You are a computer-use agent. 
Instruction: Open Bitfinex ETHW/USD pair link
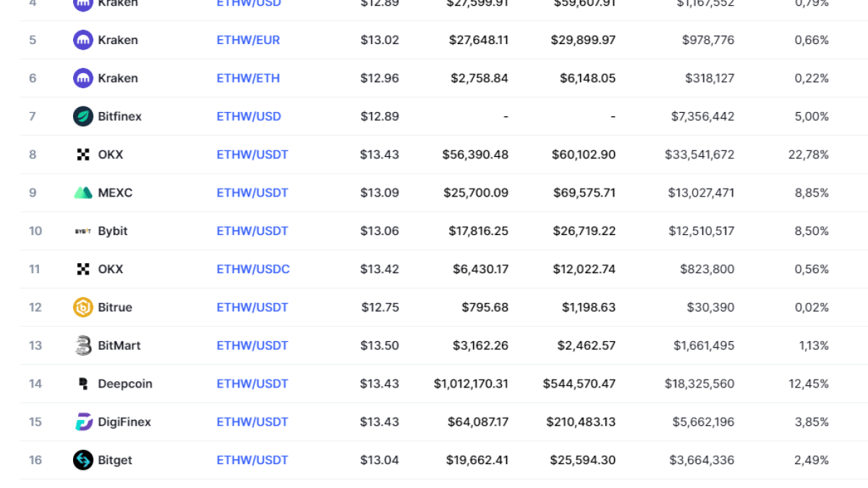tap(249, 116)
